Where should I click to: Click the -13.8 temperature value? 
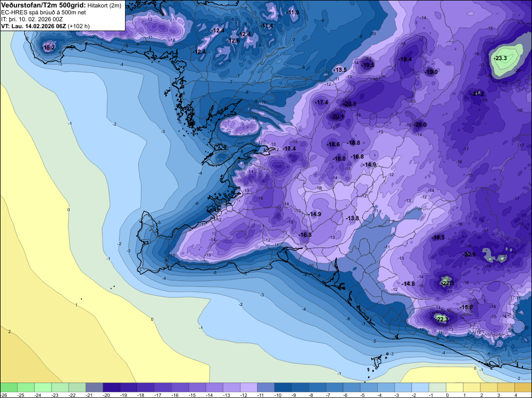[x=353, y=218]
